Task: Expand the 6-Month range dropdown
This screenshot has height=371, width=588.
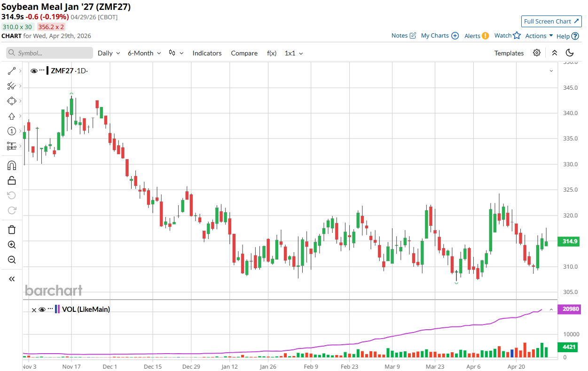Action: click(x=144, y=53)
